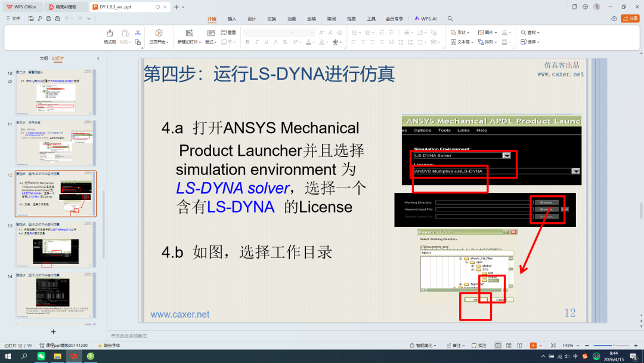Viewport: 644px width, 363px height.
Task: Toggle the Notes (备注) pane button
Action: pos(456,346)
